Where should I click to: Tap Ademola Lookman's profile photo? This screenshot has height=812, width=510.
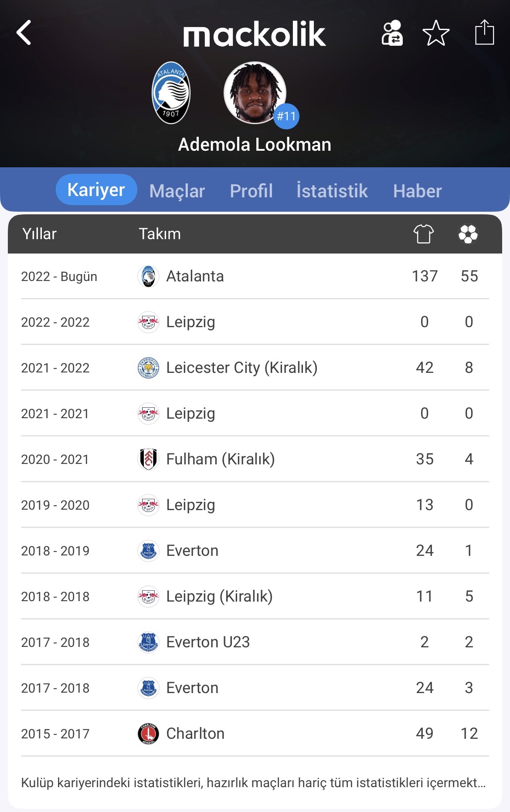point(254,92)
